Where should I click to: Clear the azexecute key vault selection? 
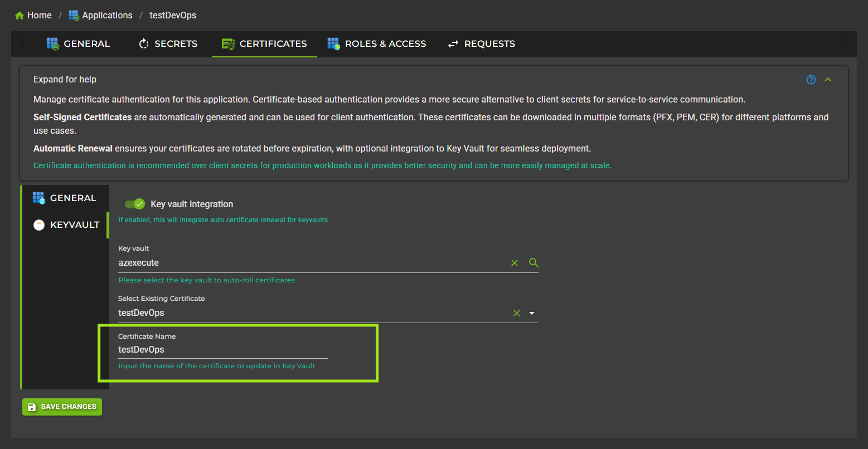pyautogui.click(x=515, y=262)
